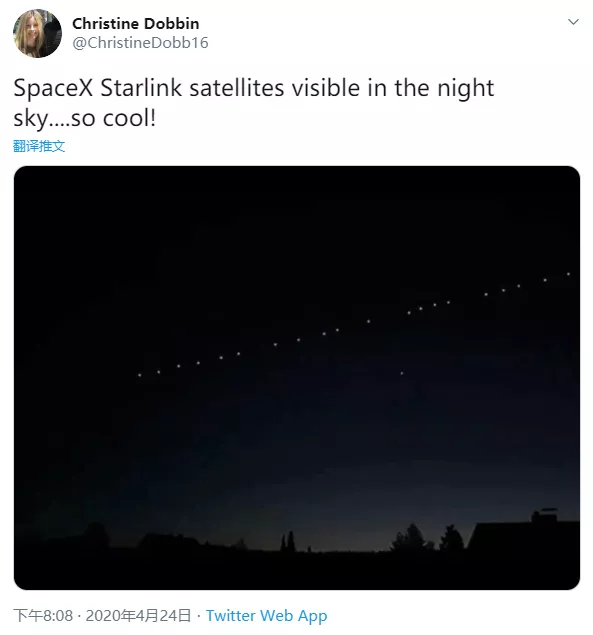
Task: Visit the @ChristineDobb16 handle
Action: point(140,43)
